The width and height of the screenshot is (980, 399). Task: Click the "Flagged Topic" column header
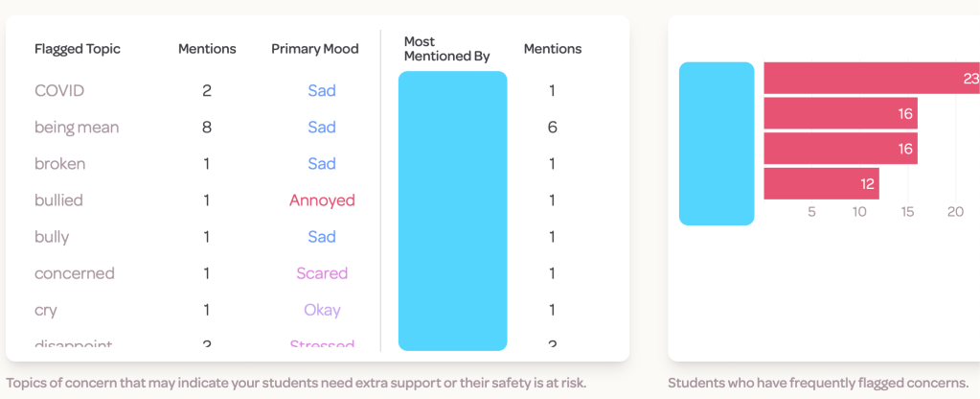tap(78, 49)
